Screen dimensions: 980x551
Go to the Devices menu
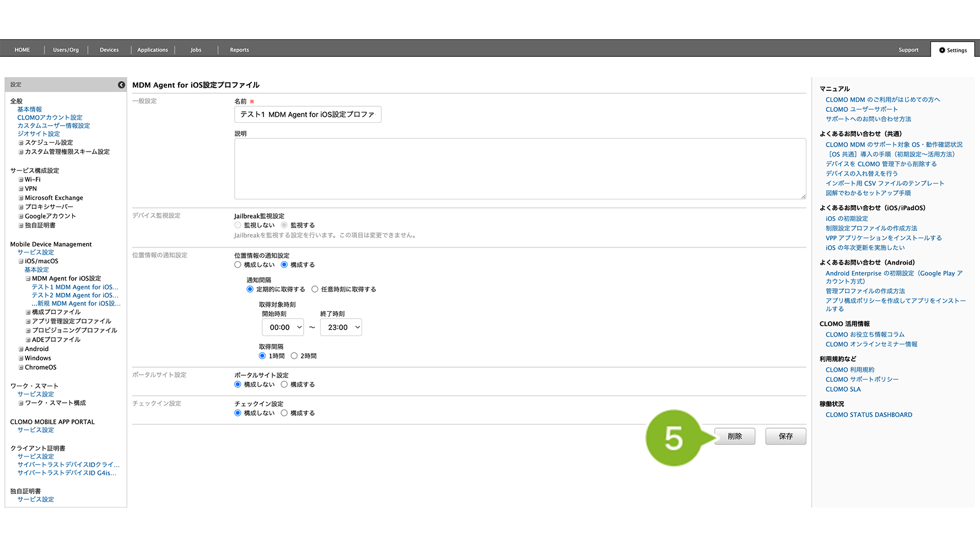[x=109, y=50]
